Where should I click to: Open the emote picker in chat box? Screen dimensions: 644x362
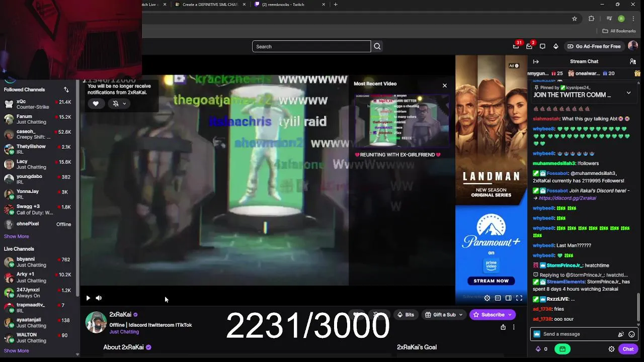[631, 334]
